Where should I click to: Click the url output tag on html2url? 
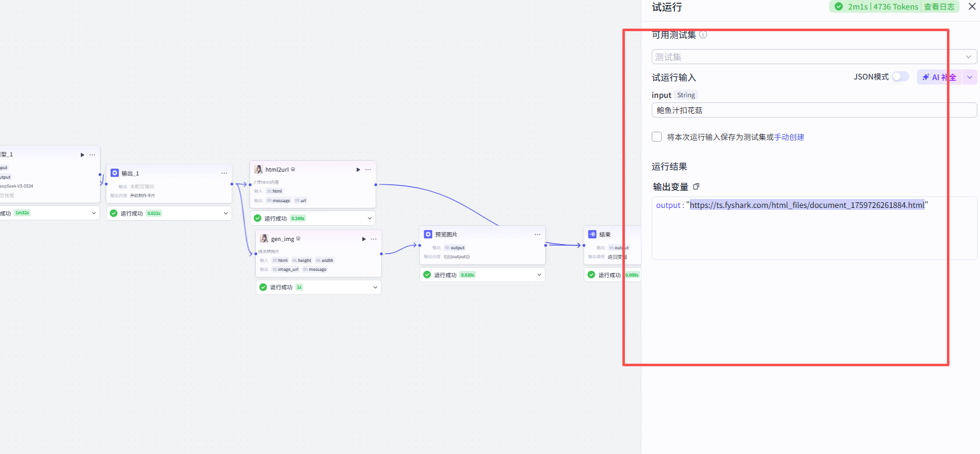coord(300,200)
